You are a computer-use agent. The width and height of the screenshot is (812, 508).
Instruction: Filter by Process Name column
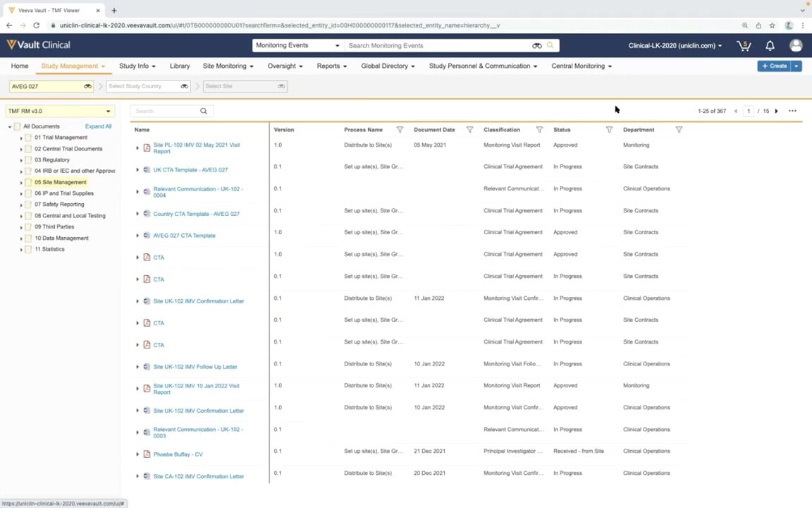tap(400, 130)
